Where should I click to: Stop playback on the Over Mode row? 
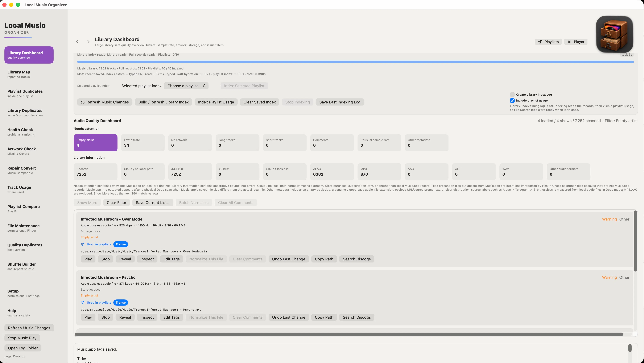[x=106, y=259]
